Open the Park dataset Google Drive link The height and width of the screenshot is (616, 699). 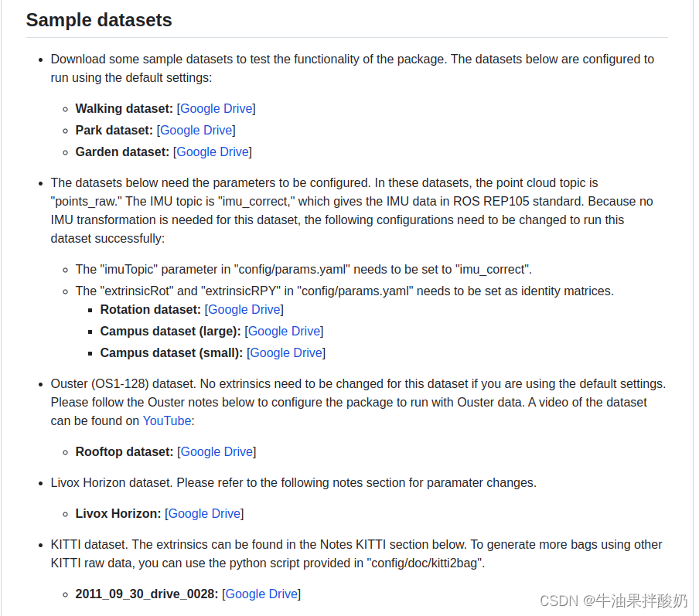tap(196, 130)
